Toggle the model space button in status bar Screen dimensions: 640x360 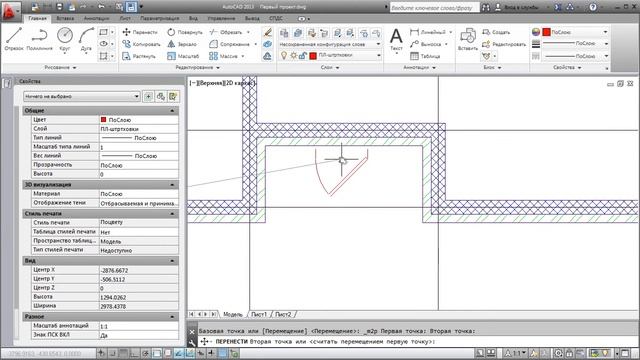480,353
